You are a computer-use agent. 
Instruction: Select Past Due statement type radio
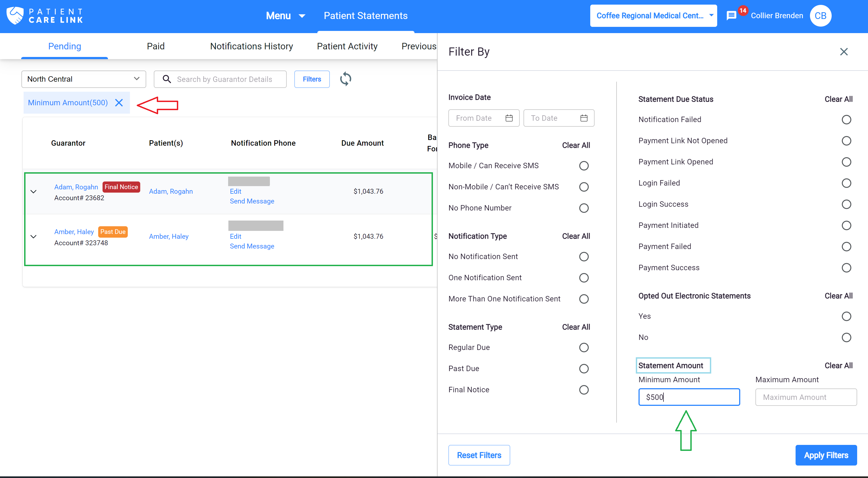(584, 368)
